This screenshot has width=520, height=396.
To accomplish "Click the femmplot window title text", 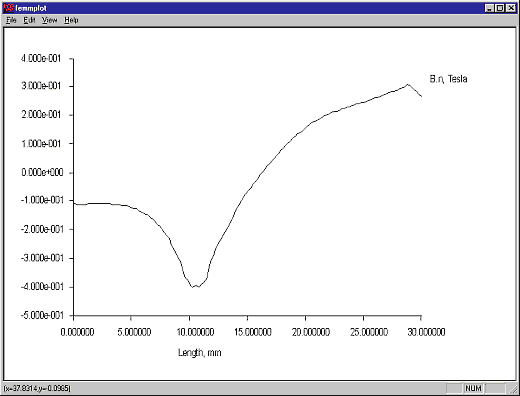I will 31,8.
